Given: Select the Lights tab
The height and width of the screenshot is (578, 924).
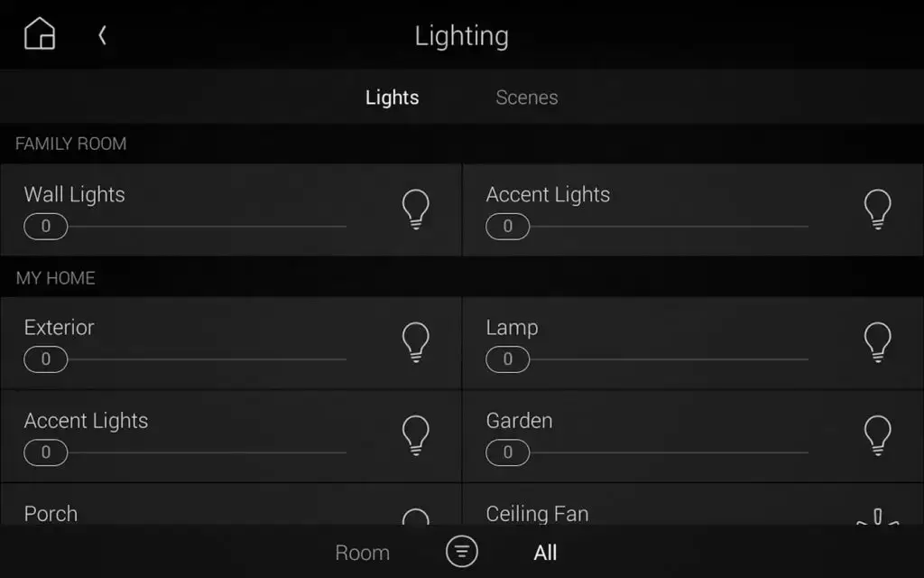Looking at the screenshot, I should tap(392, 98).
